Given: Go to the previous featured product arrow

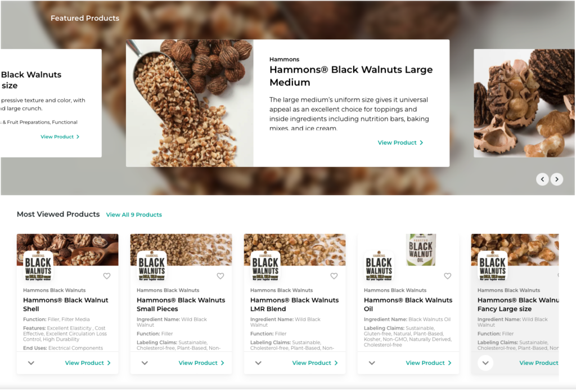Looking at the screenshot, I should point(543,179).
